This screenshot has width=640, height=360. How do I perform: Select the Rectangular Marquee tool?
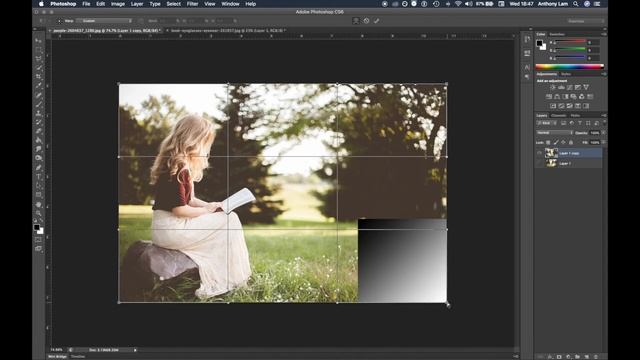[x=38, y=50]
